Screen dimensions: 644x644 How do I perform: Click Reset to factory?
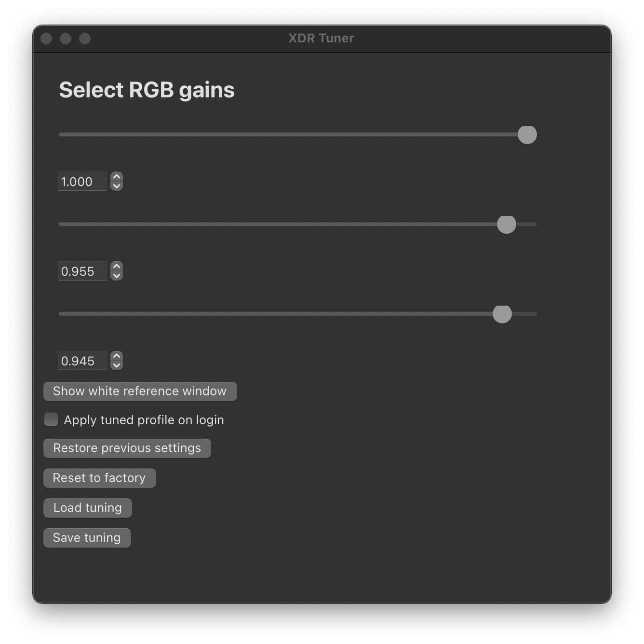(99, 478)
